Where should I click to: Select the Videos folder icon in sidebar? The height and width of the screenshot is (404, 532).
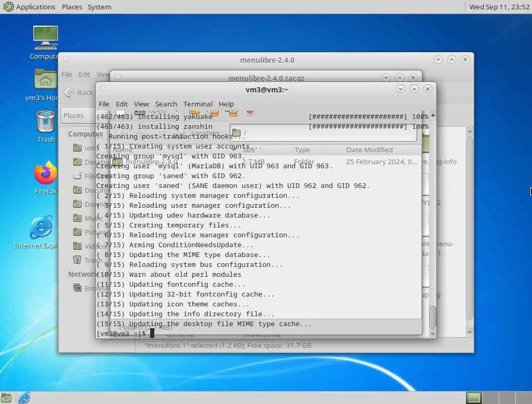tap(77, 246)
